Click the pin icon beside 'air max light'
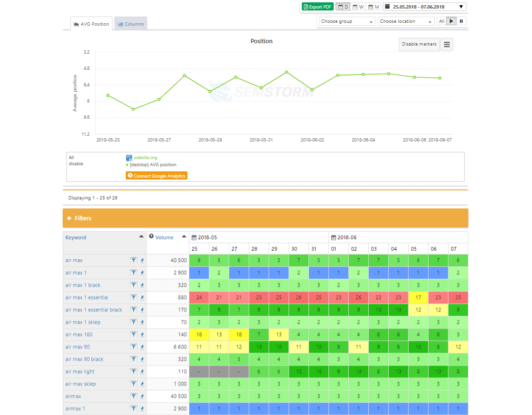This screenshot has width=532, height=415. pyautogui.click(x=142, y=372)
